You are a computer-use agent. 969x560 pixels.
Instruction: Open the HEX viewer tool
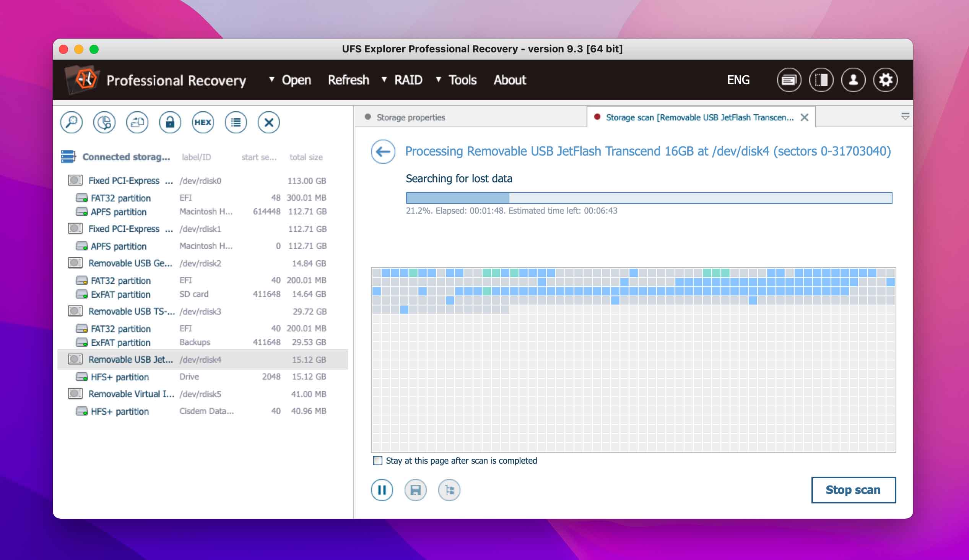coord(203,123)
